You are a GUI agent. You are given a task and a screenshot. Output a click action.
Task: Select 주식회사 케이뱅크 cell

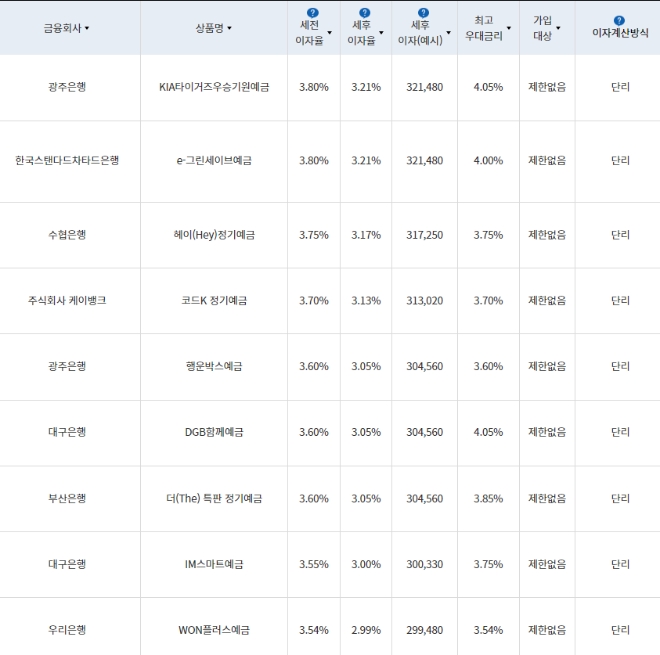pyautogui.click(x=67, y=301)
